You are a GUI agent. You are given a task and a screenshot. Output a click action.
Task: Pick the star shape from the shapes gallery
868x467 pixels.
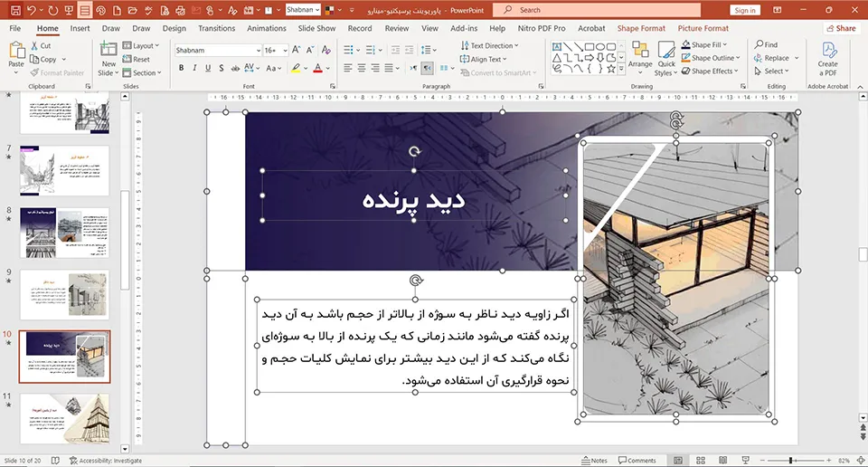[x=610, y=69]
